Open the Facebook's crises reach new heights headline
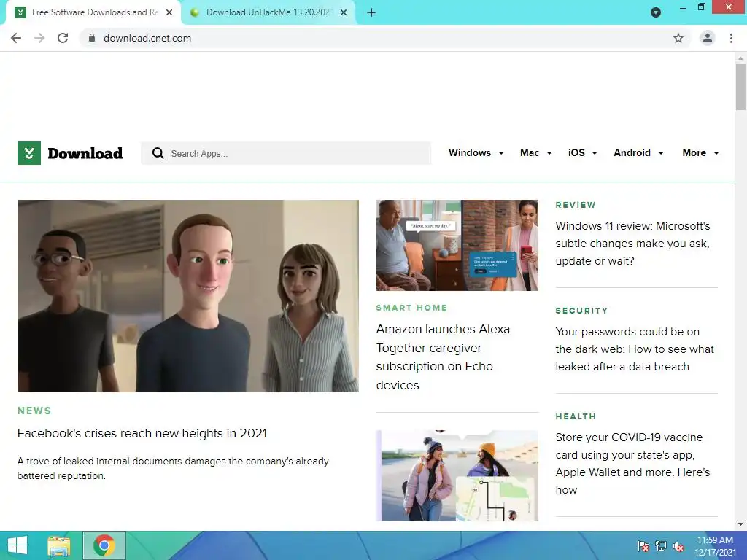The image size is (747, 560). pyautogui.click(x=142, y=433)
